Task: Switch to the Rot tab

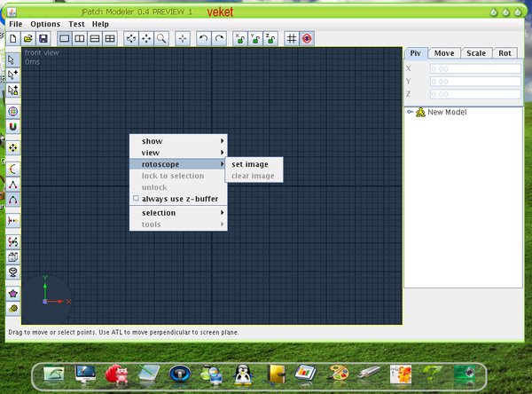Action: click(x=505, y=53)
